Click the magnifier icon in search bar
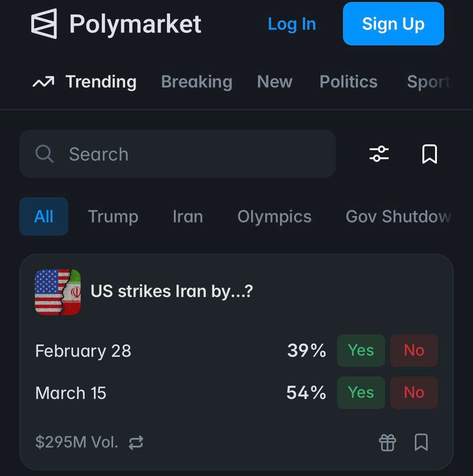The image size is (473, 476). [x=44, y=154]
